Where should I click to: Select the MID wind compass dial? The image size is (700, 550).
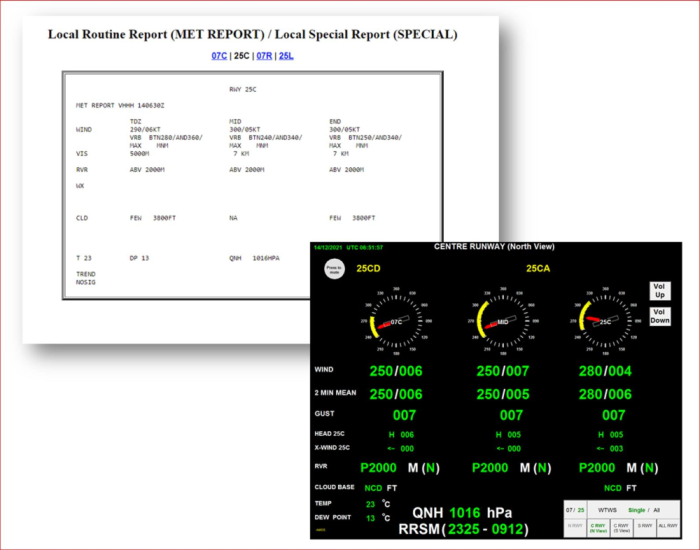[x=503, y=321]
